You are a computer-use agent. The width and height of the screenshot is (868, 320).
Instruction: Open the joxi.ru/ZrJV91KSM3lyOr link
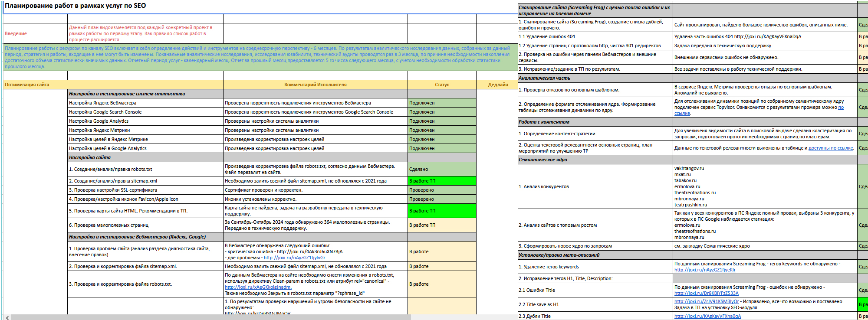click(x=706, y=301)
